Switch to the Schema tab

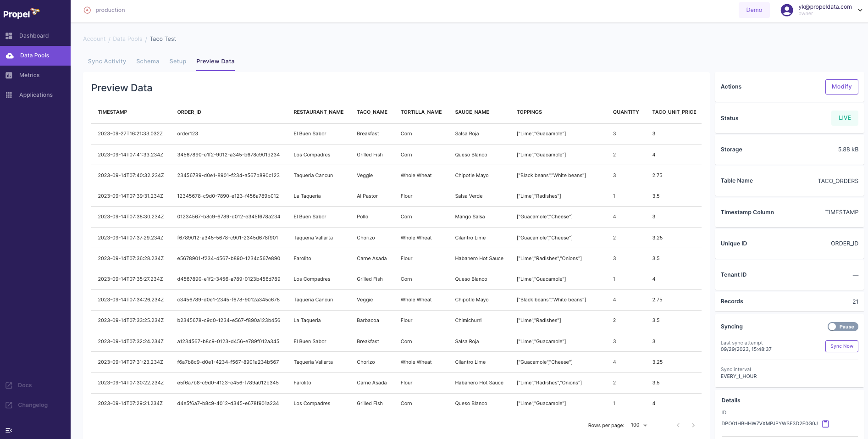[x=147, y=61]
